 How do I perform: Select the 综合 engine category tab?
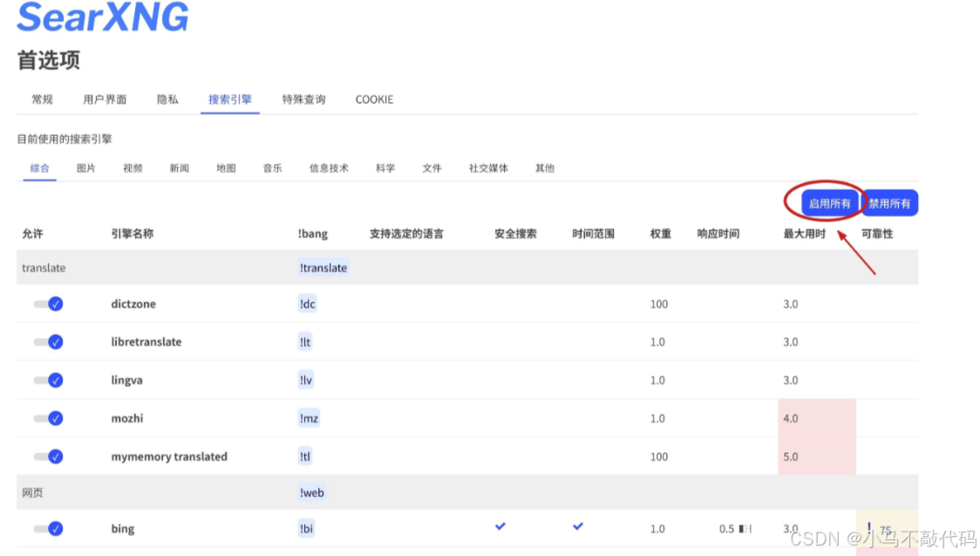click(x=39, y=168)
